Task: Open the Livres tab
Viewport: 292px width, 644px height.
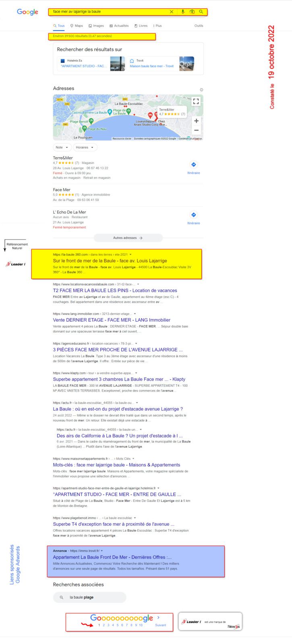Action: 141,26
